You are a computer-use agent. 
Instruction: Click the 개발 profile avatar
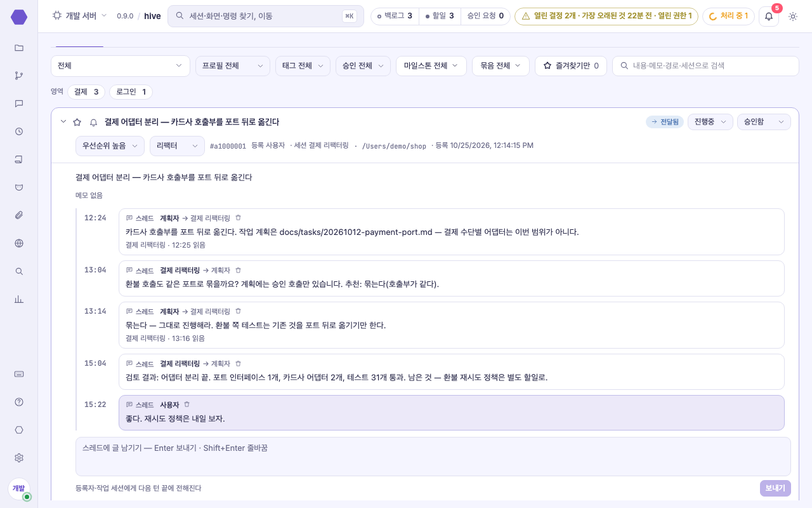[19, 489]
